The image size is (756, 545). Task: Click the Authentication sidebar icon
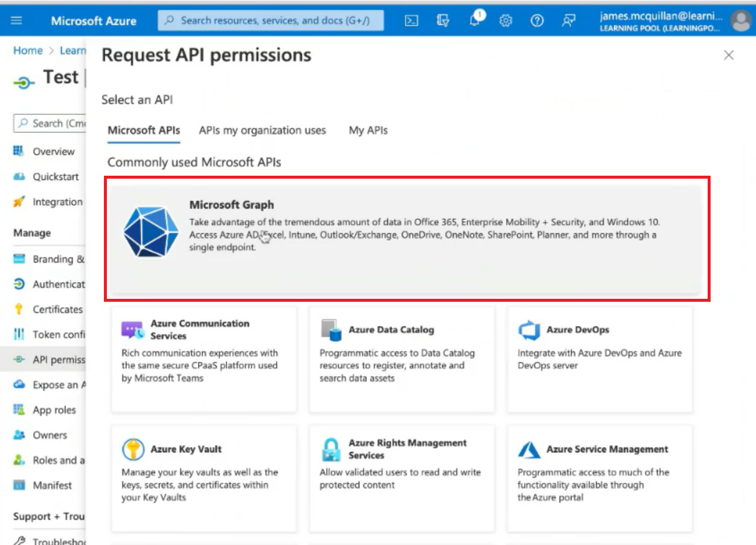coord(19,284)
